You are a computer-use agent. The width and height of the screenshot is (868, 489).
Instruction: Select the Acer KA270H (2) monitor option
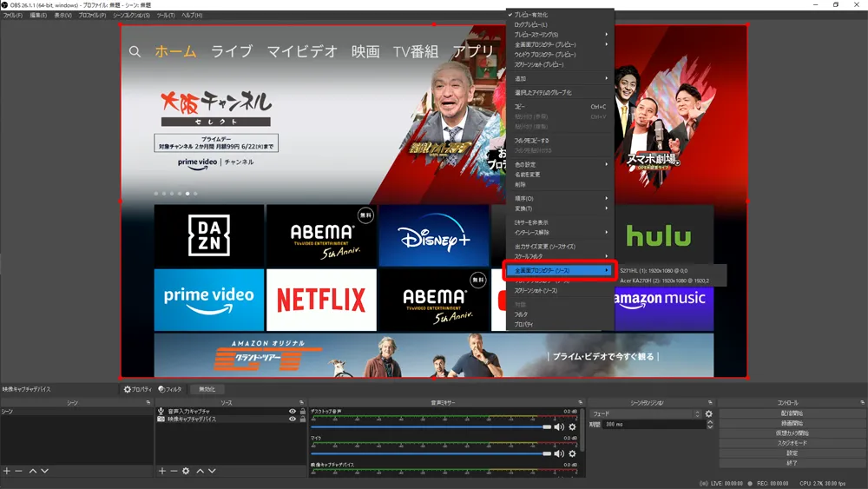click(670, 281)
